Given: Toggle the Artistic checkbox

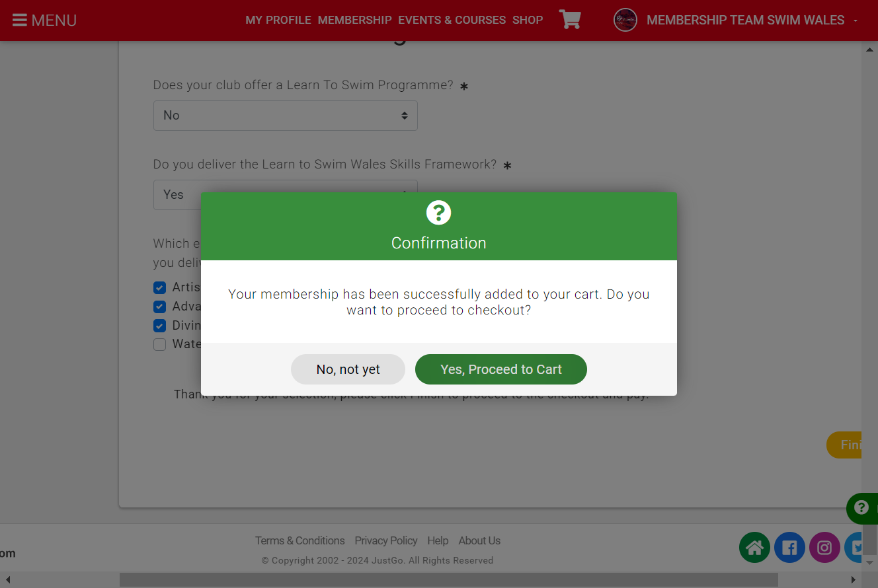Looking at the screenshot, I should [159, 287].
